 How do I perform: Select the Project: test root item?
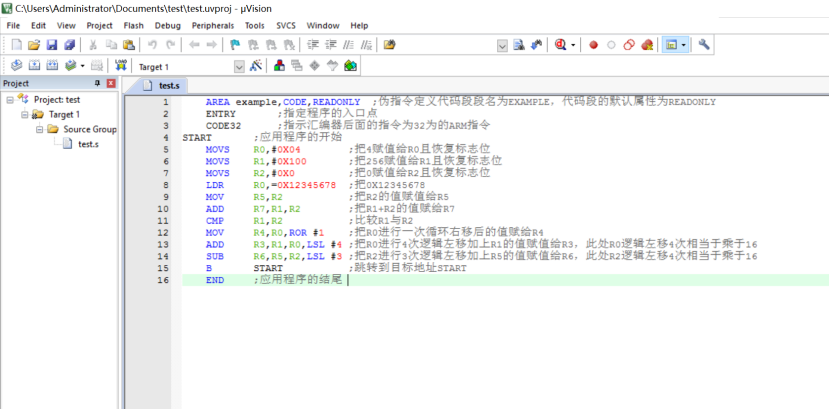click(57, 99)
